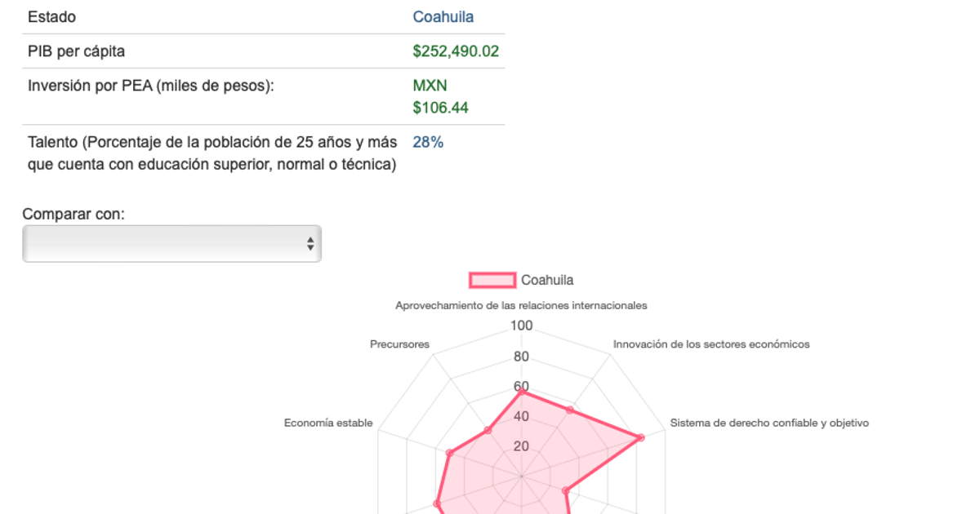The width and height of the screenshot is (980, 514).
Task: Click the PIB per cápita value $252,490.02
Action: (456, 51)
